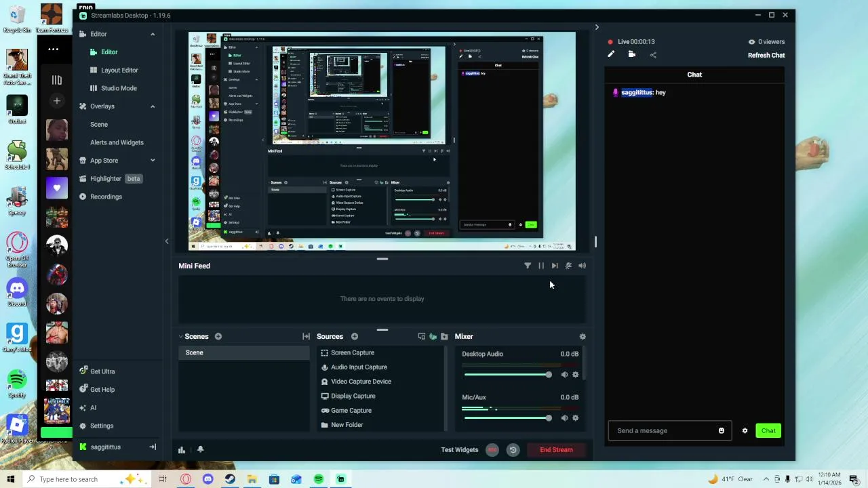868x488 pixels.
Task: Click Refresh Chat
Action: 766,56
